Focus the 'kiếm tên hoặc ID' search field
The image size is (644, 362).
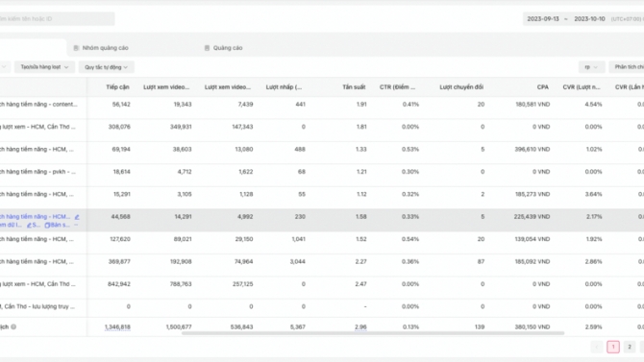(57, 19)
